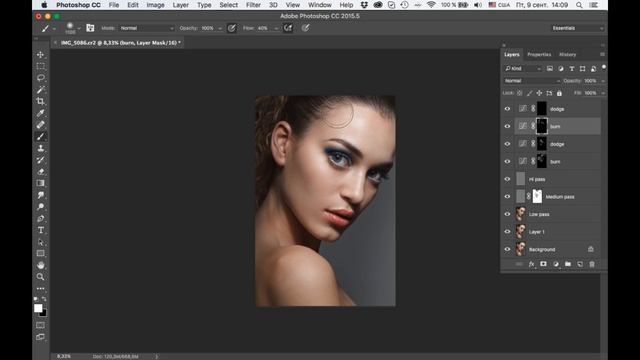The height and width of the screenshot is (360, 640).
Task: Select the Dodge tool in toolbox
Action: (40, 207)
